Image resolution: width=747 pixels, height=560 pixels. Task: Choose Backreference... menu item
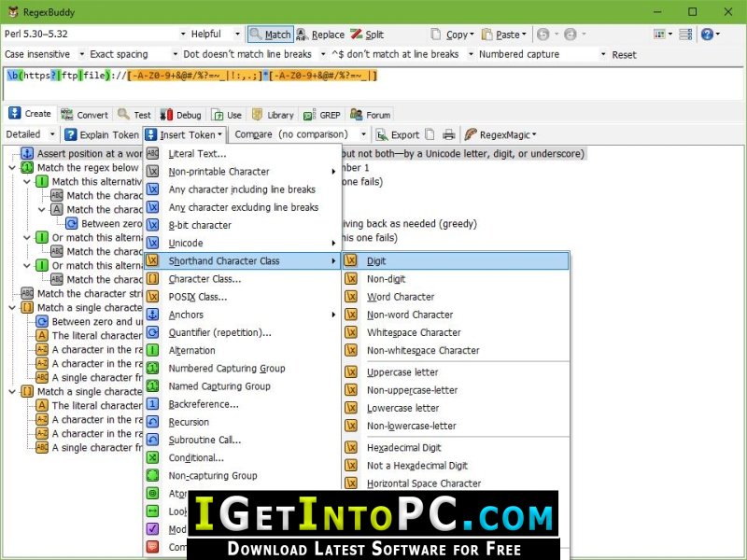click(243, 404)
